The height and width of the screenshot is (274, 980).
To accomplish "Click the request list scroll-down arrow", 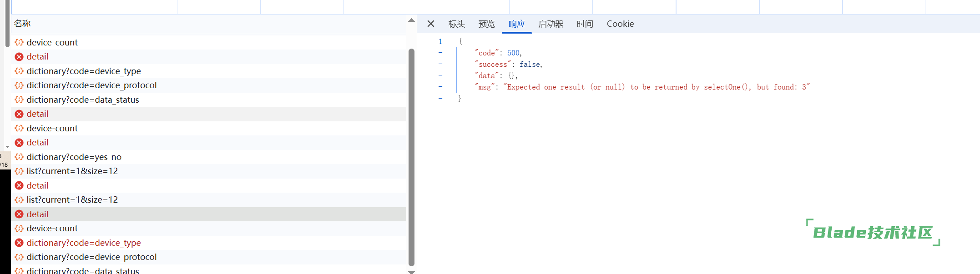I will click(411, 272).
